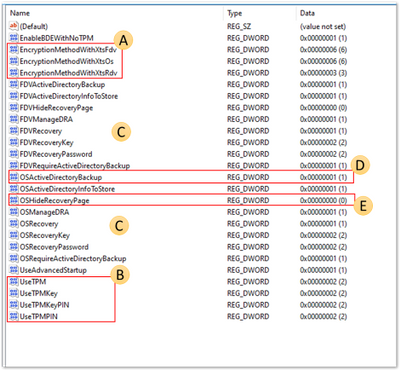Click the icon beside EncryptionMethodWithXtsFdv

(x=14, y=49)
